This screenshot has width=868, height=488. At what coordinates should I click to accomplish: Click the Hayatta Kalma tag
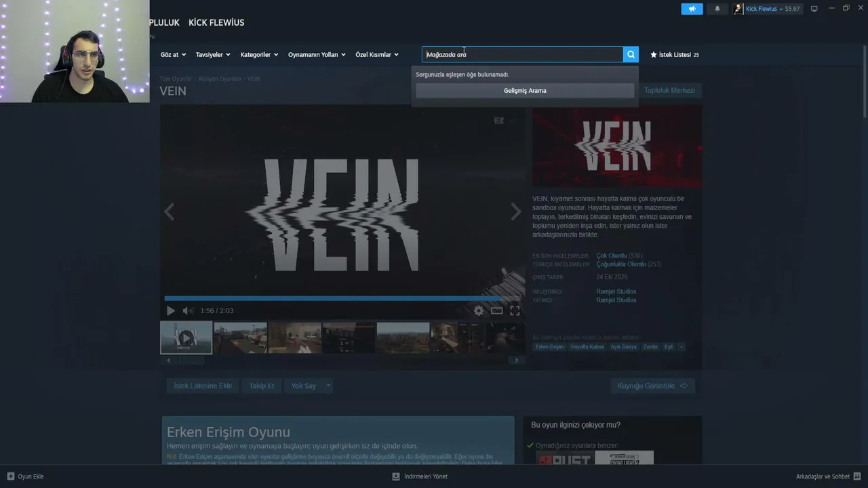(x=587, y=346)
